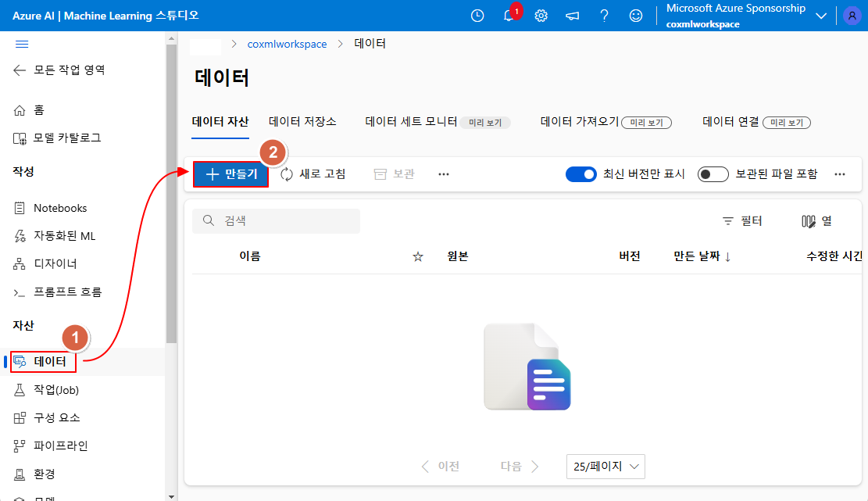Click the flask icon for 작업(Job)
The width and height of the screenshot is (868, 501).
point(20,390)
